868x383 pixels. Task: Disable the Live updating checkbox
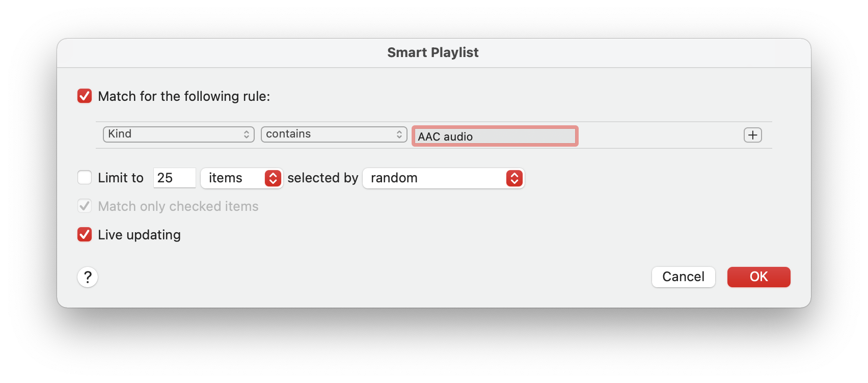pos(85,234)
